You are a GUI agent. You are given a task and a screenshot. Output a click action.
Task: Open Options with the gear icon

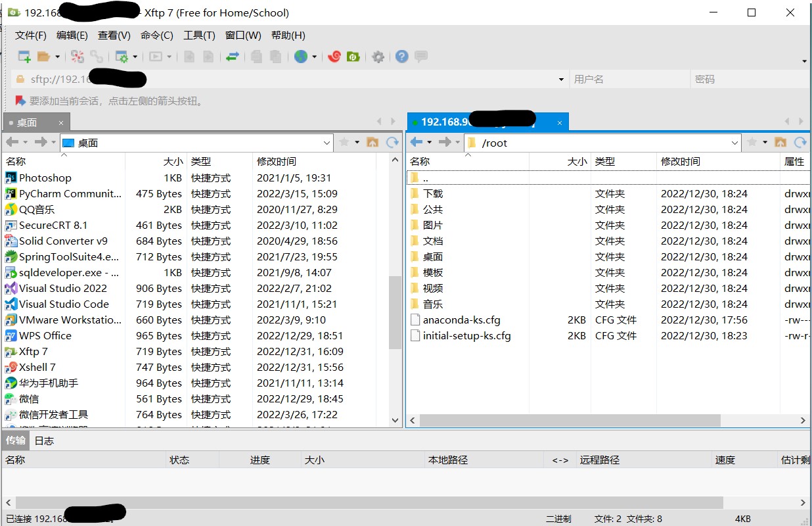click(378, 57)
